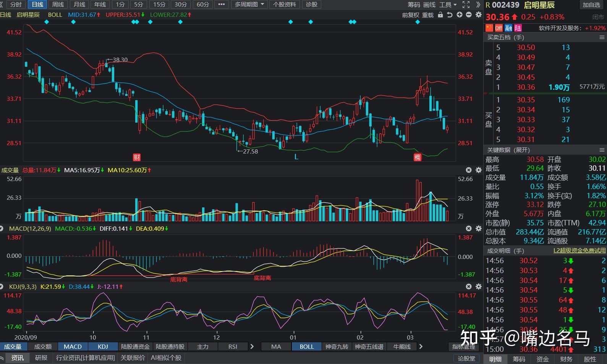607x364 pixels.
Task: Close the MACD indicator sub-chart
Action: [469, 228]
